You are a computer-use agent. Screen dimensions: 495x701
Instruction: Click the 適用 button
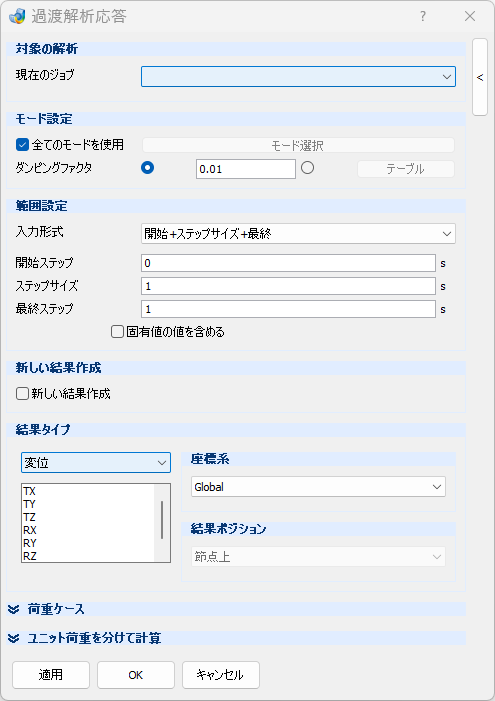[x=51, y=675]
